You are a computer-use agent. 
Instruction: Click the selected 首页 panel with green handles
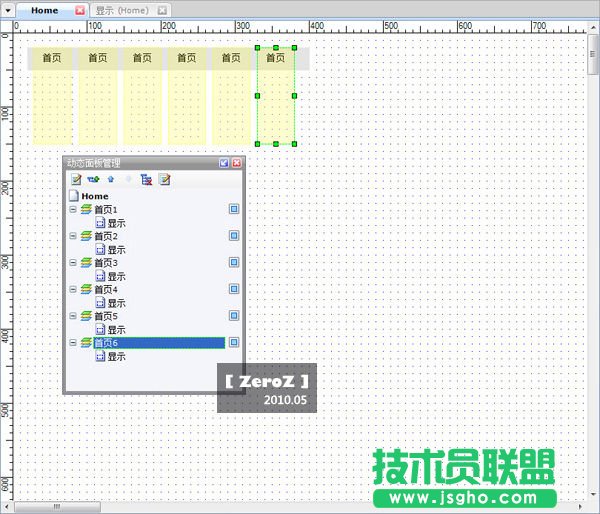click(276, 96)
